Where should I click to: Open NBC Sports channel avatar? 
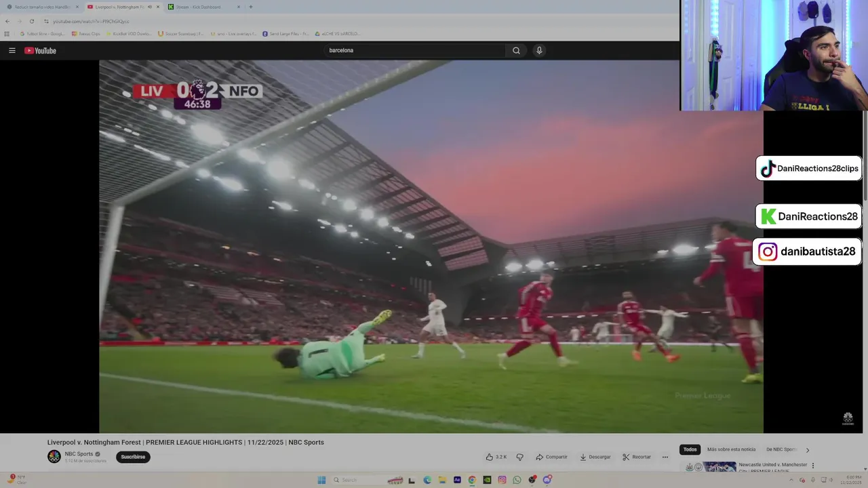[x=54, y=457]
